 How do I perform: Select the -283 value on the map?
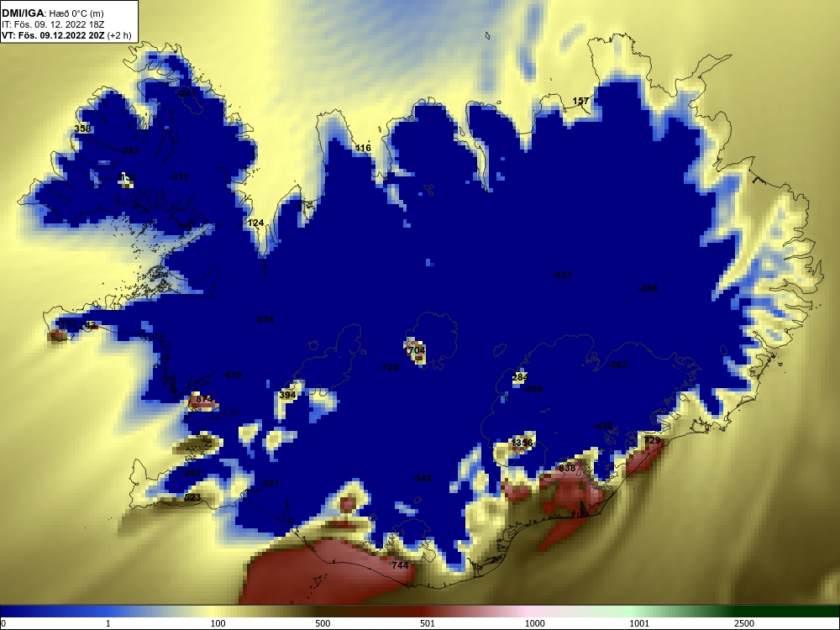point(129,150)
